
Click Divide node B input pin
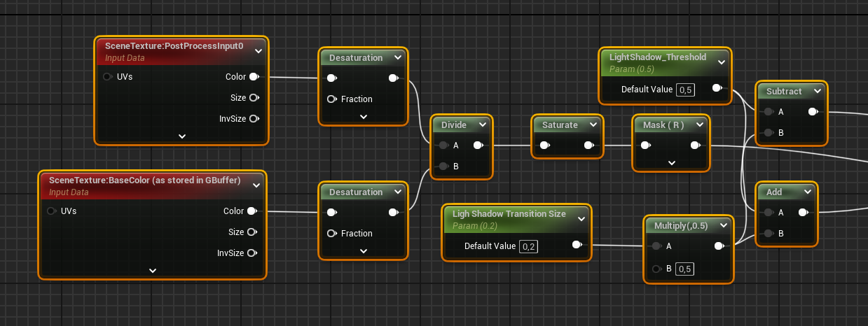[442, 166]
